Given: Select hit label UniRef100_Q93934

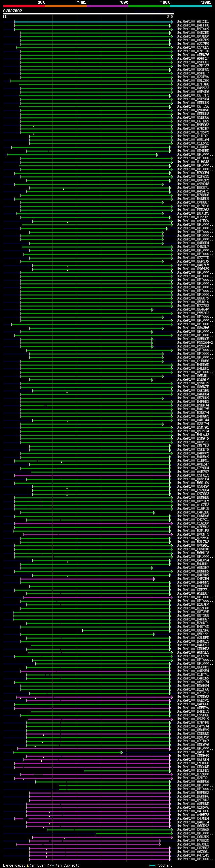Looking at the screenshot, I should [x=193, y=432].
